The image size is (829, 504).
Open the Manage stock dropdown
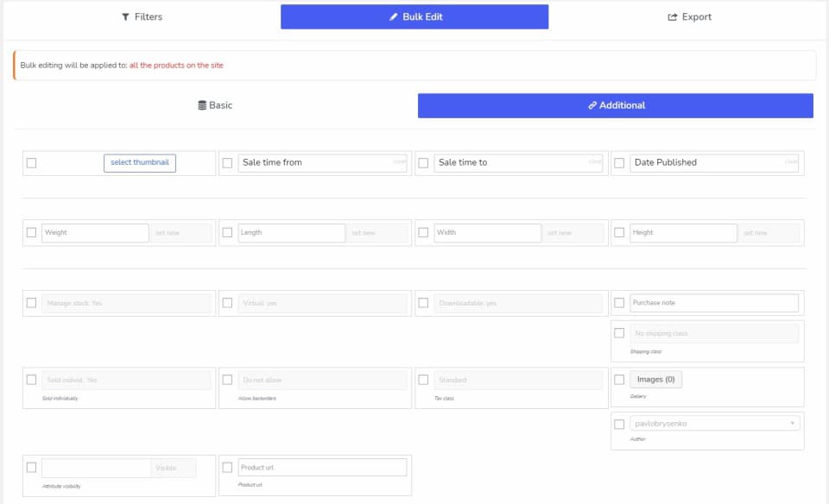tap(127, 303)
